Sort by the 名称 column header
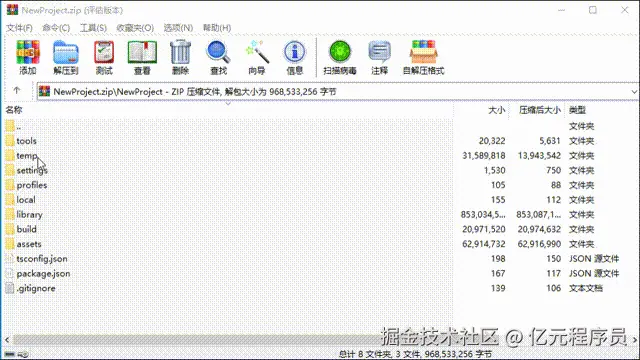Screen dimensions: 640x360 click(14, 110)
